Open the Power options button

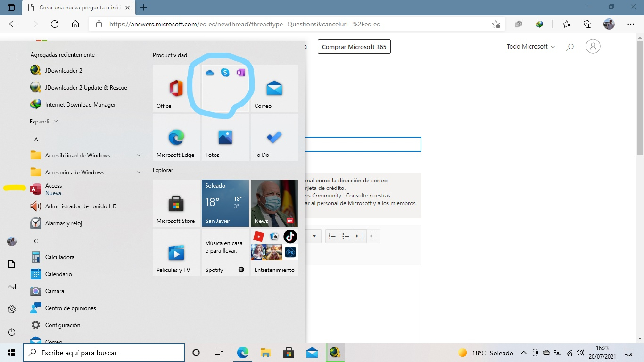pyautogui.click(x=12, y=332)
